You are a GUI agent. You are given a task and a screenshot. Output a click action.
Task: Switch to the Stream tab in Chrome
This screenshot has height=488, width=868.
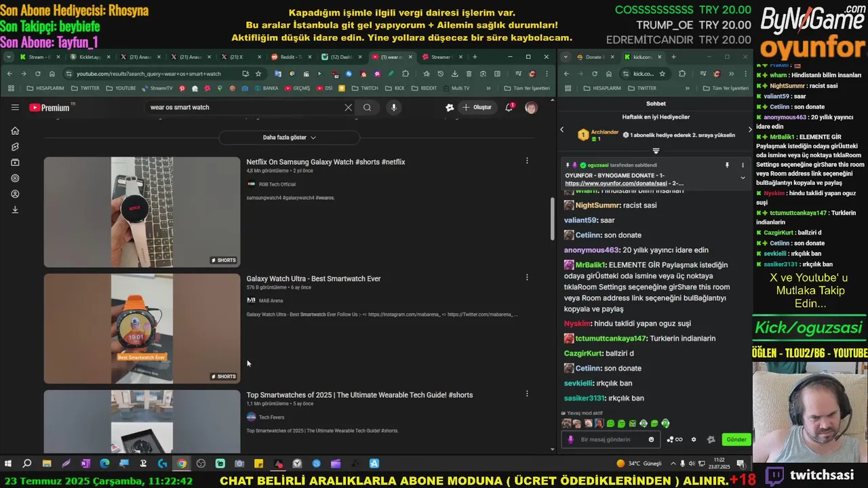pos(41,57)
